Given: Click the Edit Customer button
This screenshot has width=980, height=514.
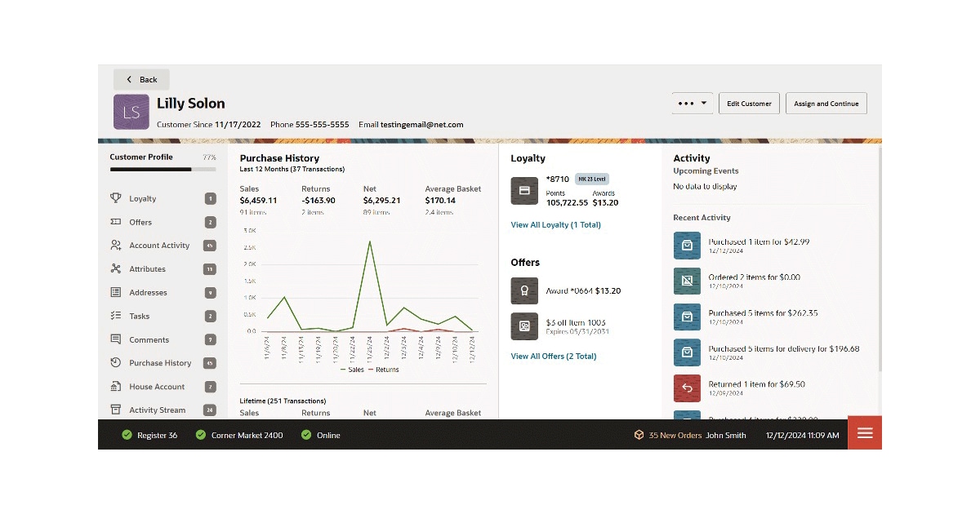Looking at the screenshot, I should click(x=749, y=103).
